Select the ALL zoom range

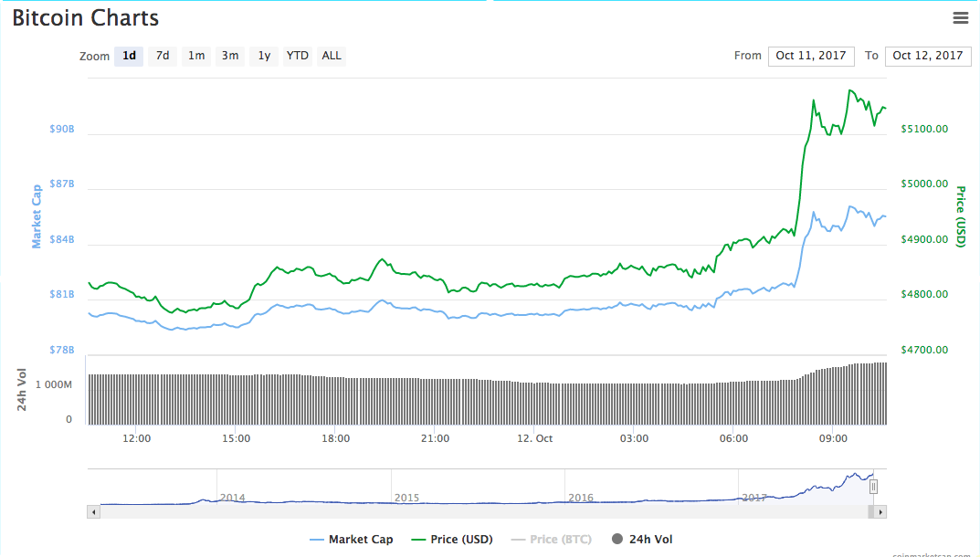point(332,56)
